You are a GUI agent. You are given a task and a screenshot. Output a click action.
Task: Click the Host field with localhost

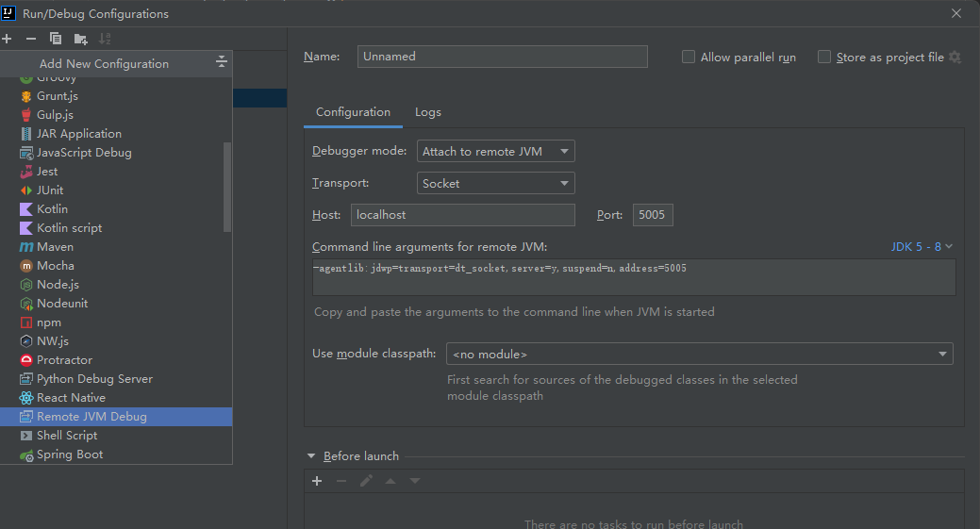[462, 215]
